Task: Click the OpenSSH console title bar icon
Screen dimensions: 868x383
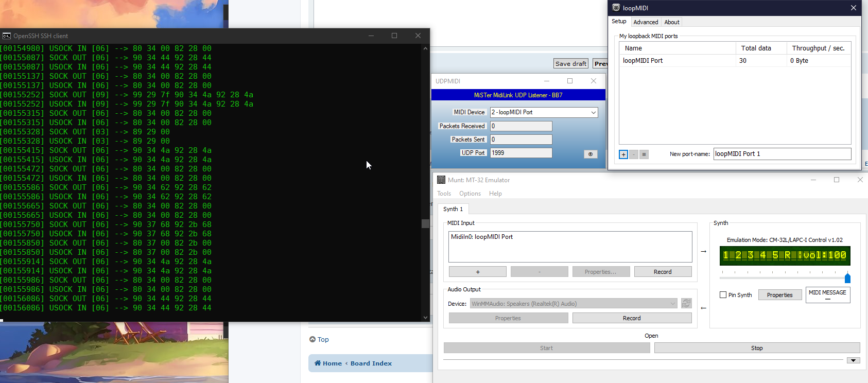Action: click(7, 36)
